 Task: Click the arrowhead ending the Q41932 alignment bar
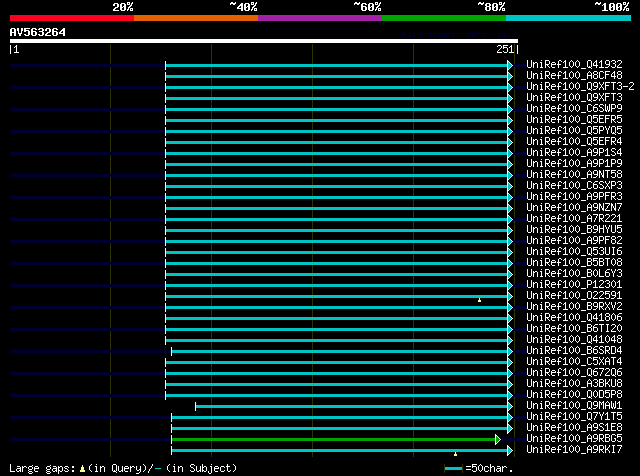pyautogui.click(x=510, y=65)
